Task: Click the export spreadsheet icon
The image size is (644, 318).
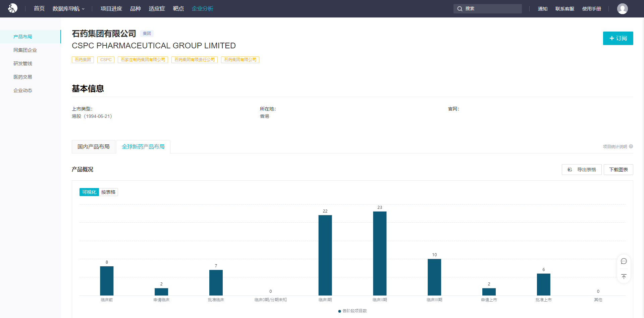Action: tap(570, 170)
